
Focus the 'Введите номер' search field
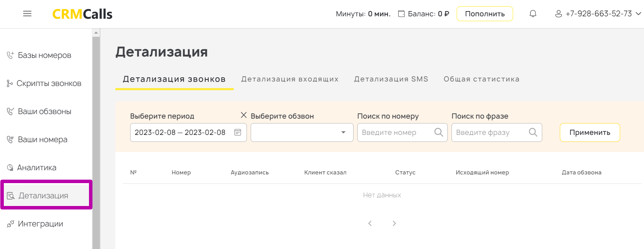pyautogui.click(x=396, y=132)
